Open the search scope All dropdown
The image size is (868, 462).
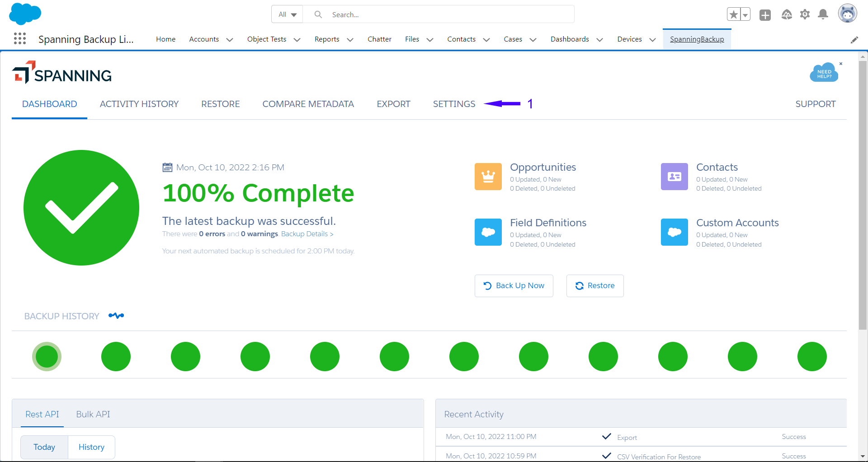pyautogui.click(x=287, y=14)
